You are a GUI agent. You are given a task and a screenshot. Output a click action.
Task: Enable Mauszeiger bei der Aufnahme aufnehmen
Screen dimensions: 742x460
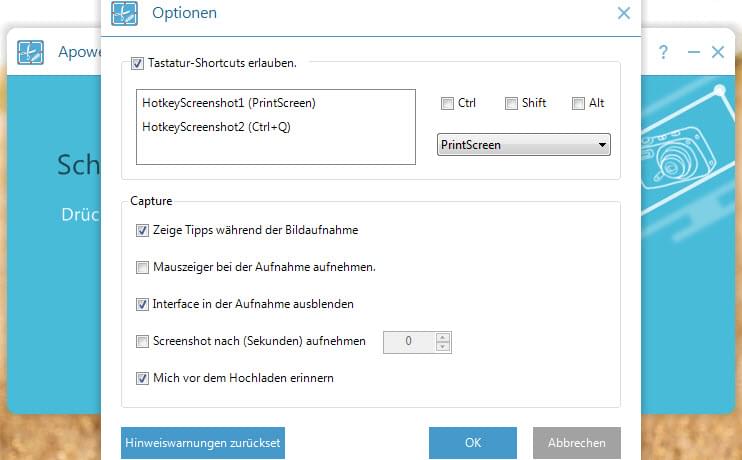[x=141, y=267]
